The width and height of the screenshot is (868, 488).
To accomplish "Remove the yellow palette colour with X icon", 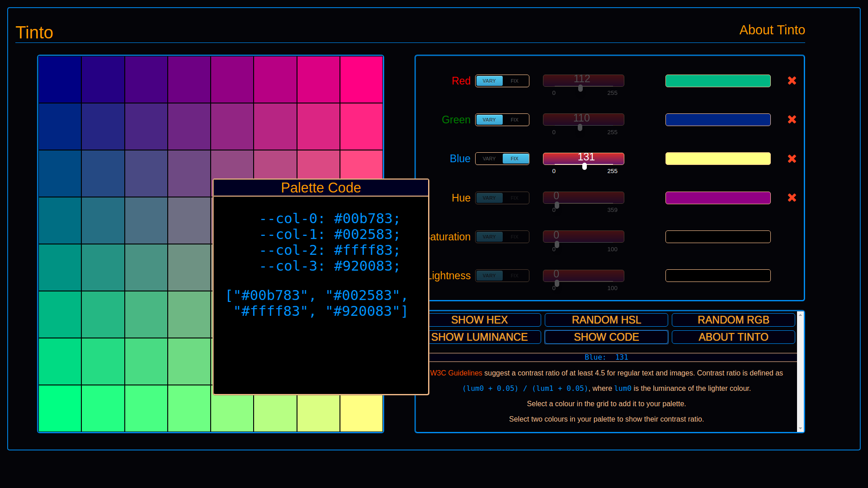I will coord(792,159).
